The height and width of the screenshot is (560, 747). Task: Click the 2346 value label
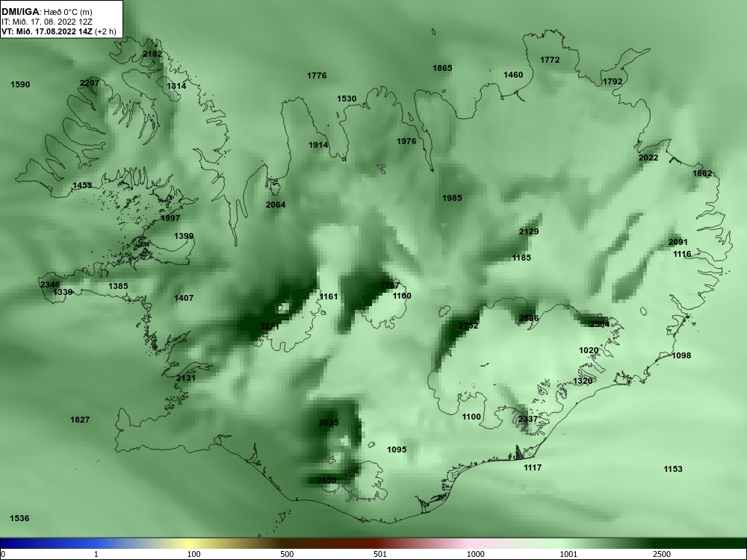(x=51, y=284)
